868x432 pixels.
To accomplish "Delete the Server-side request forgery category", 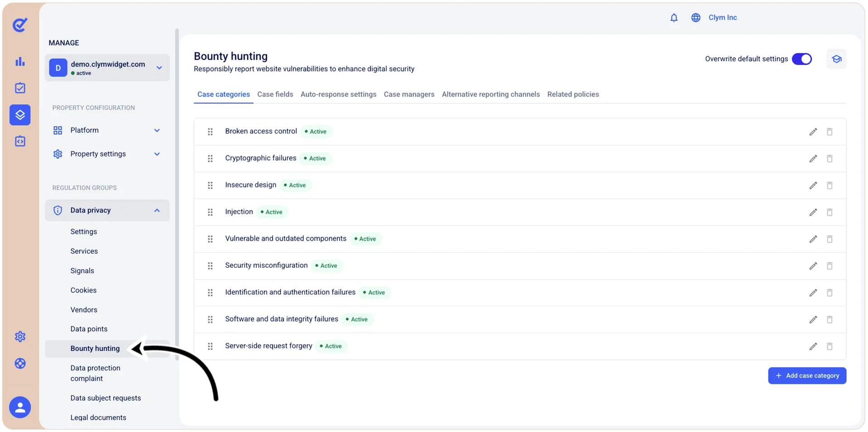I will coord(830,347).
